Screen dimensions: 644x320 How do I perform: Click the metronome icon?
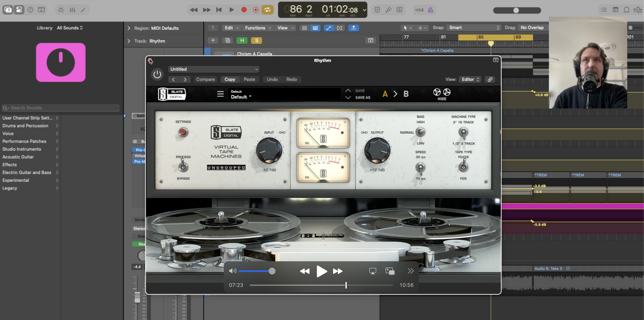tap(430, 10)
